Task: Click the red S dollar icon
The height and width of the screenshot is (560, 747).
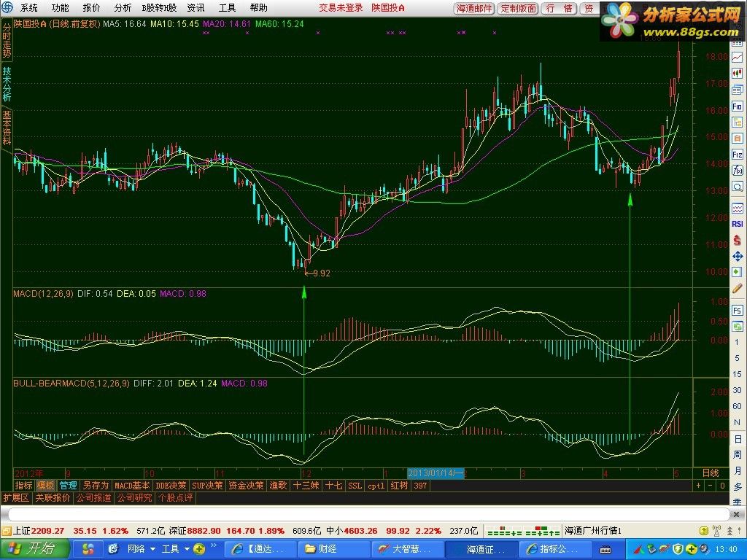Action: pyautogui.click(x=737, y=241)
